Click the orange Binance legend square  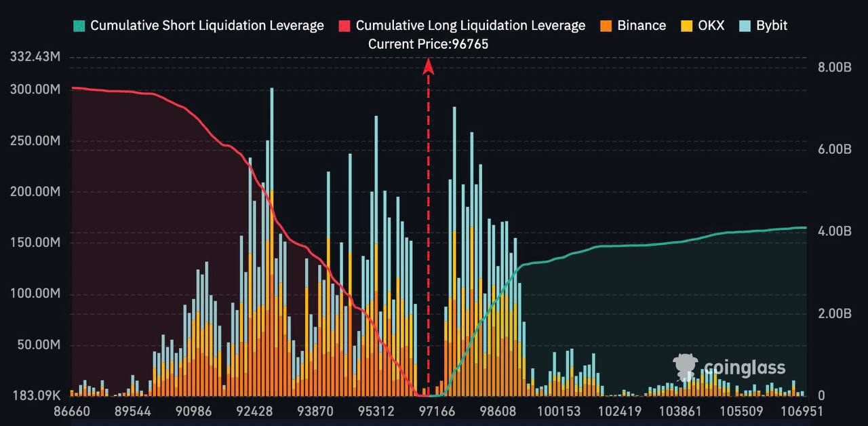[x=606, y=26]
